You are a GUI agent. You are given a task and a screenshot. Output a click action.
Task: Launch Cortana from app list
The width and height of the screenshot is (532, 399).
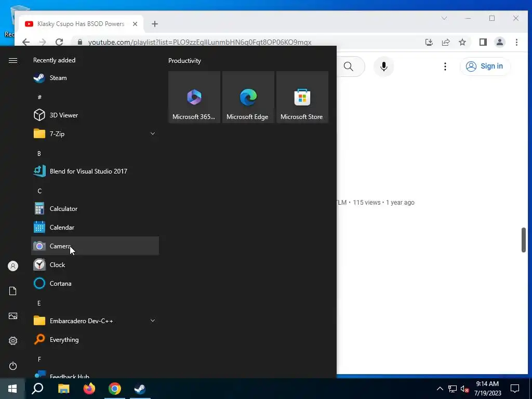[95, 283]
